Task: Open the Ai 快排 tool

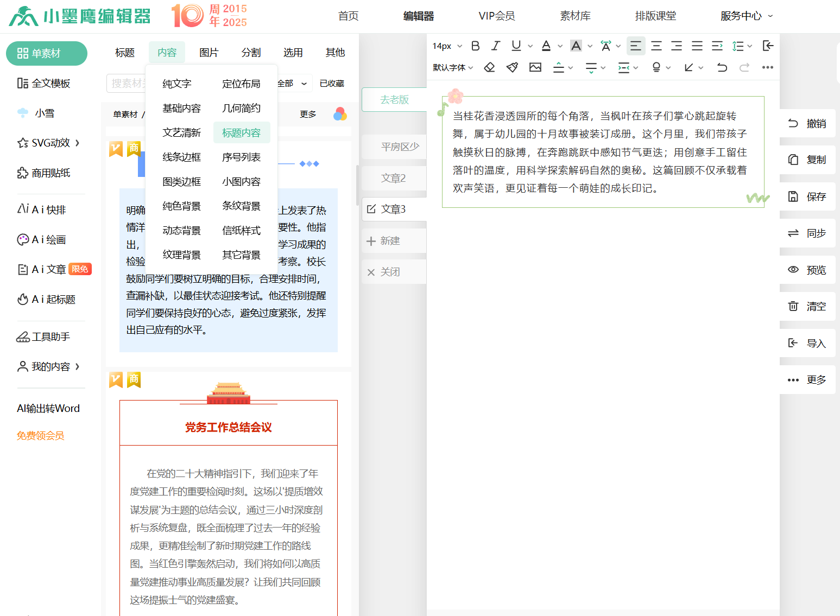Action: click(x=42, y=209)
